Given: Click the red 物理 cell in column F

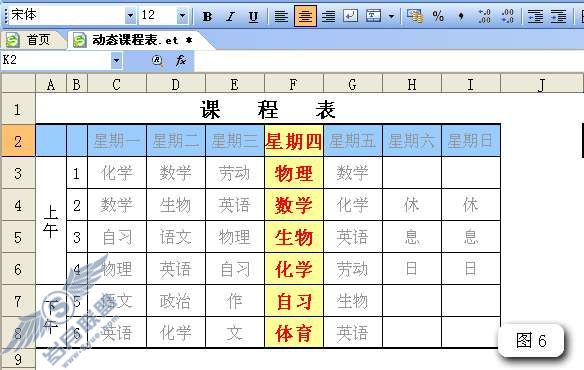Looking at the screenshot, I should click(x=294, y=173).
